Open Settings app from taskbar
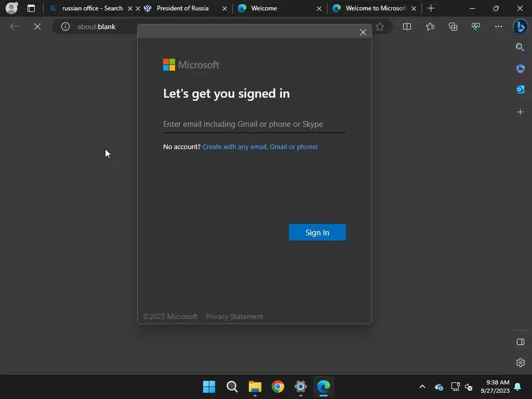Image resolution: width=532 pixels, height=399 pixels. pos(301,387)
